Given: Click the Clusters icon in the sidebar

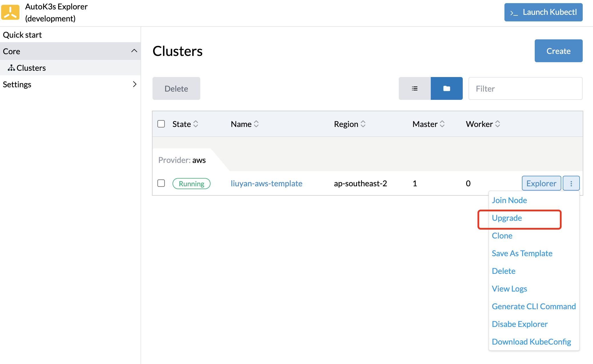Looking at the screenshot, I should point(11,68).
